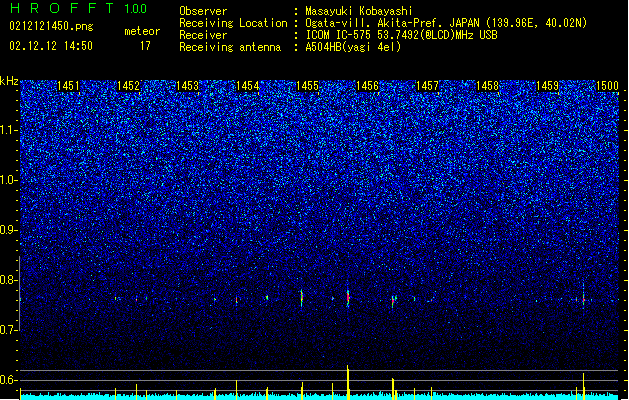
Task: Click the 0.7 kHz axis tick label
Action: 8,330
